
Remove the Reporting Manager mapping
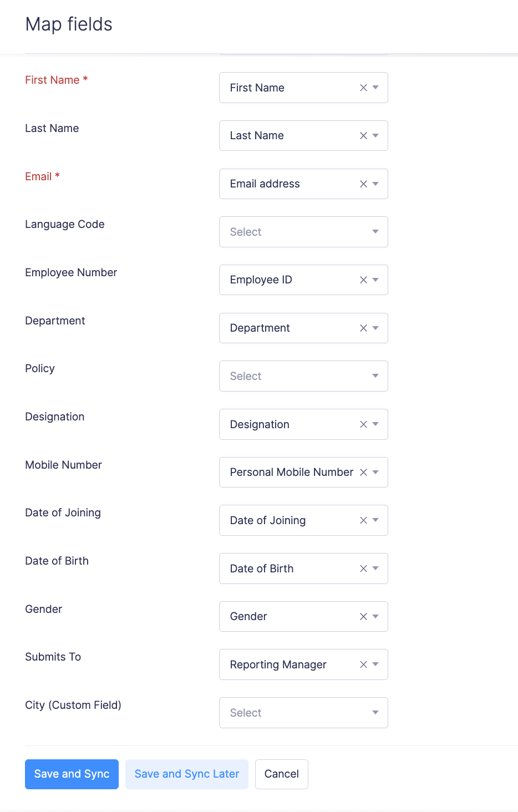[362, 664]
